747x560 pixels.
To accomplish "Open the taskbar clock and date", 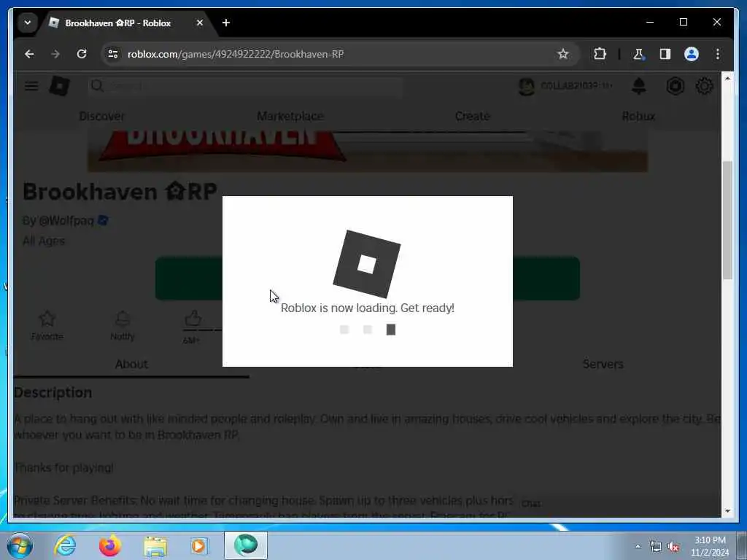I will [709, 546].
